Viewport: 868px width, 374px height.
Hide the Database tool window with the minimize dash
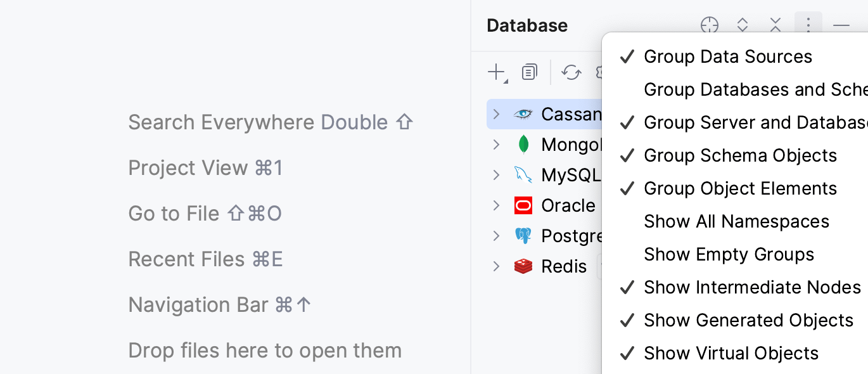(x=841, y=25)
